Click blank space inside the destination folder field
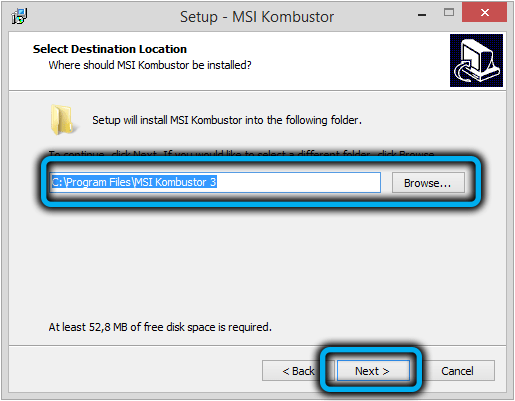This screenshot has width=515, height=401. pyautogui.click(x=298, y=182)
